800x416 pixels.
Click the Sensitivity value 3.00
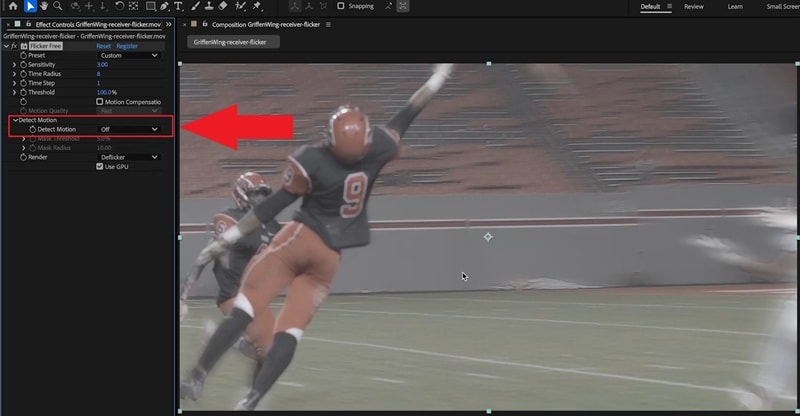tap(102, 65)
